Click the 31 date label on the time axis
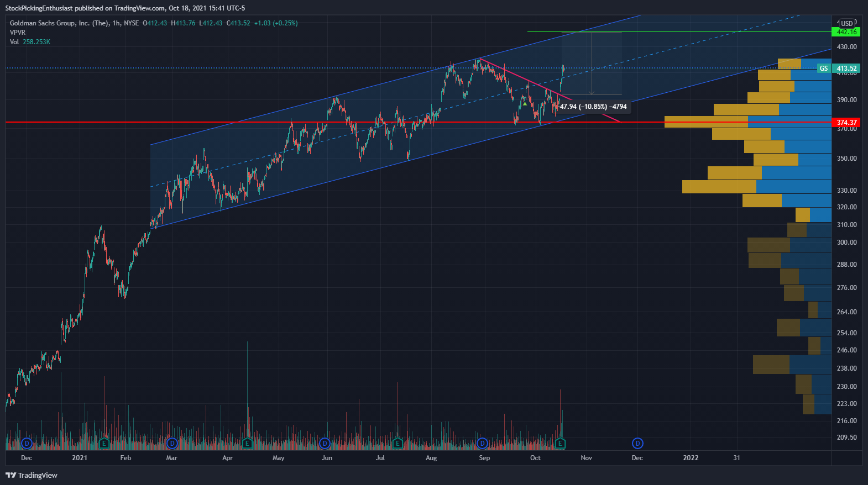This screenshot has width=868, height=485. tap(736, 458)
